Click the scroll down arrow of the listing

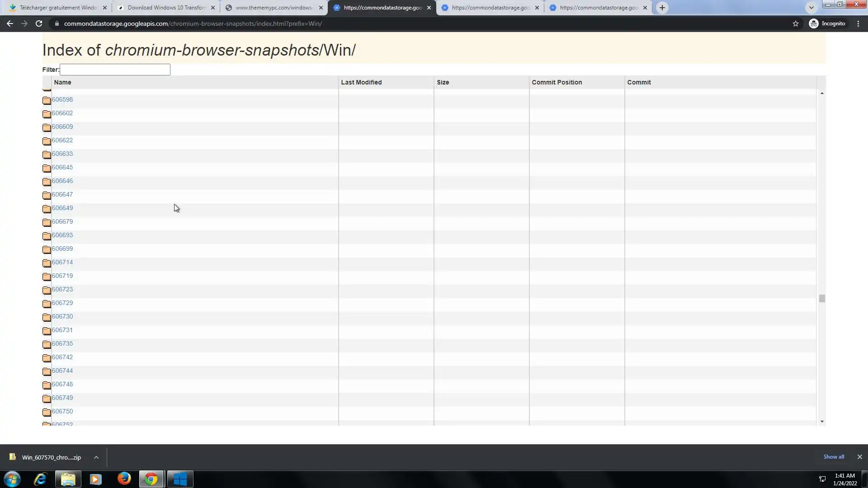[x=822, y=422]
